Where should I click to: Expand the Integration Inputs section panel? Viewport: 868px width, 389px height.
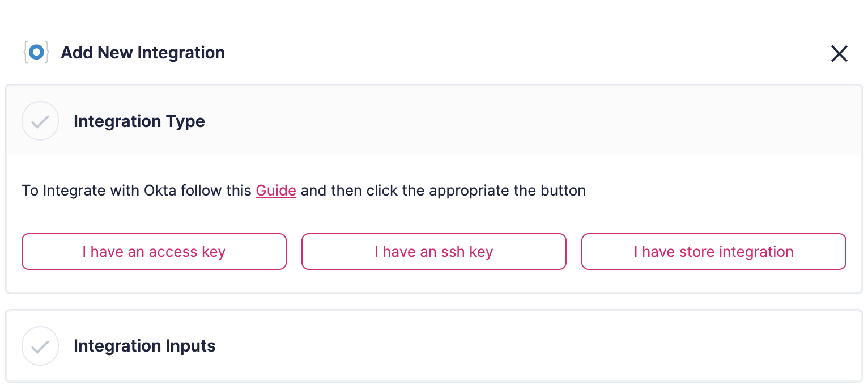pyautogui.click(x=453, y=345)
